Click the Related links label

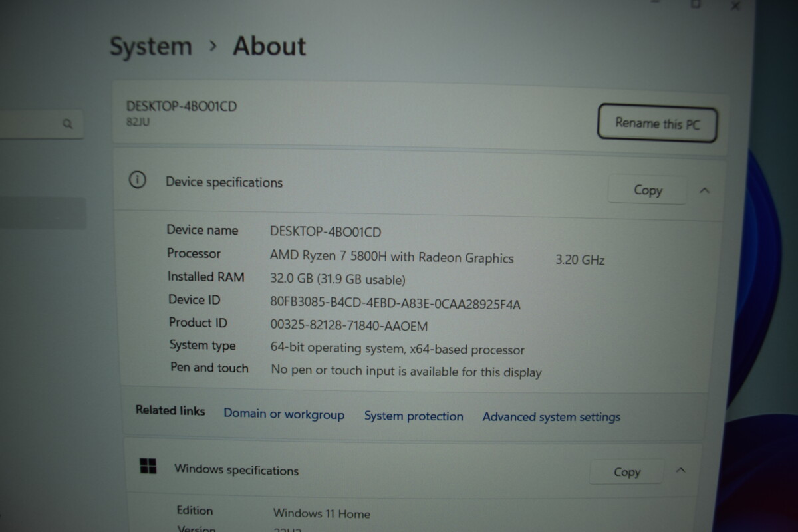coord(170,410)
